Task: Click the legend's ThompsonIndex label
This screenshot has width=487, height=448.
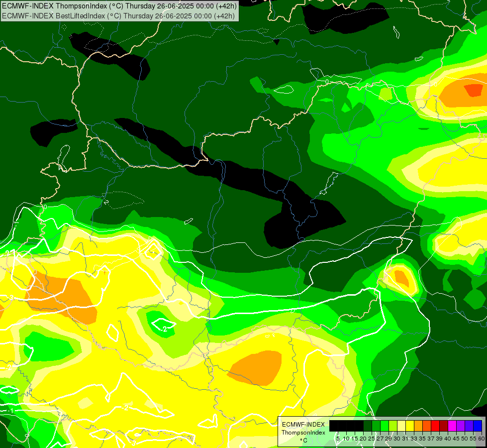Action: click(303, 433)
